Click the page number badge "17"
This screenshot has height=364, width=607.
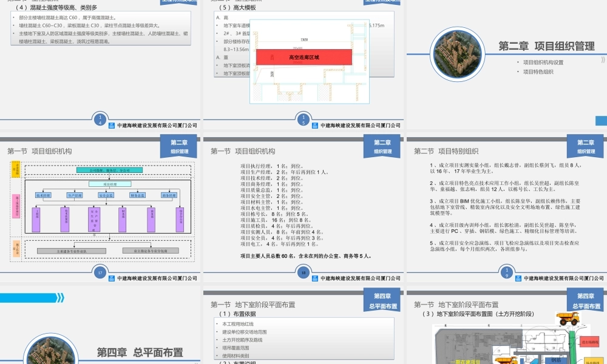(100, 272)
